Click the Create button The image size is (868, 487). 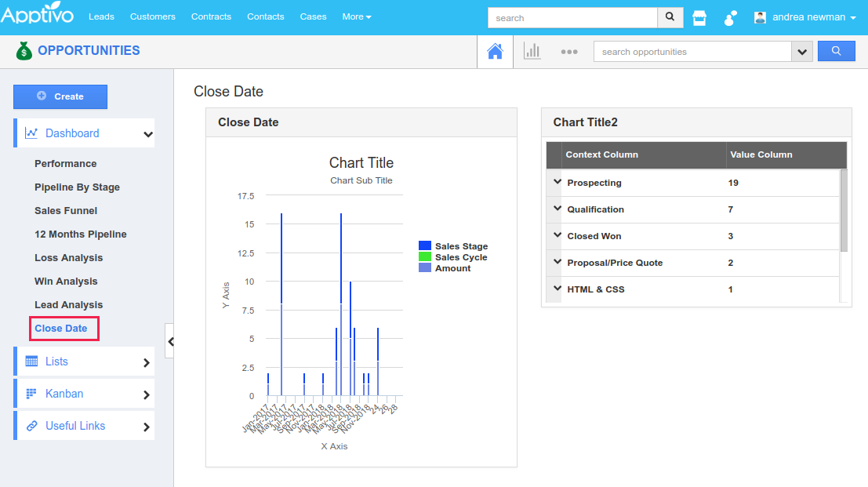[x=60, y=96]
